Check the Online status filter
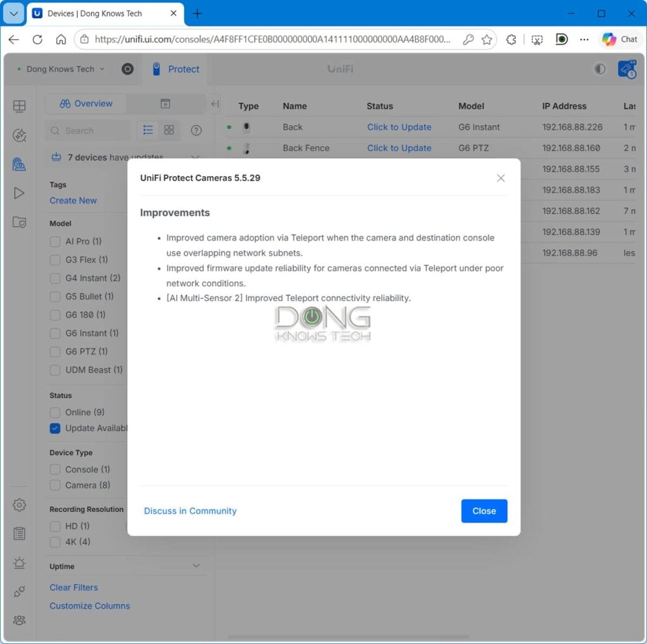This screenshot has width=647, height=644. pos(55,413)
